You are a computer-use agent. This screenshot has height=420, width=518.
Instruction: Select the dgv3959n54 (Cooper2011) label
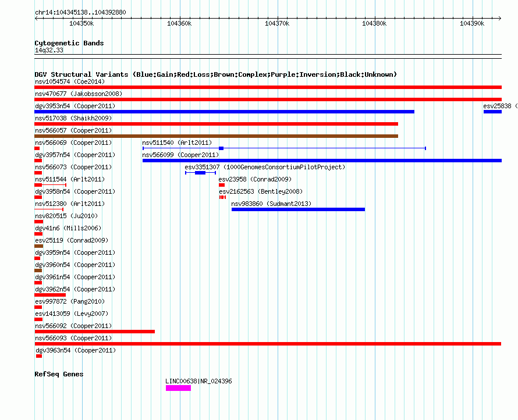pos(75,252)
